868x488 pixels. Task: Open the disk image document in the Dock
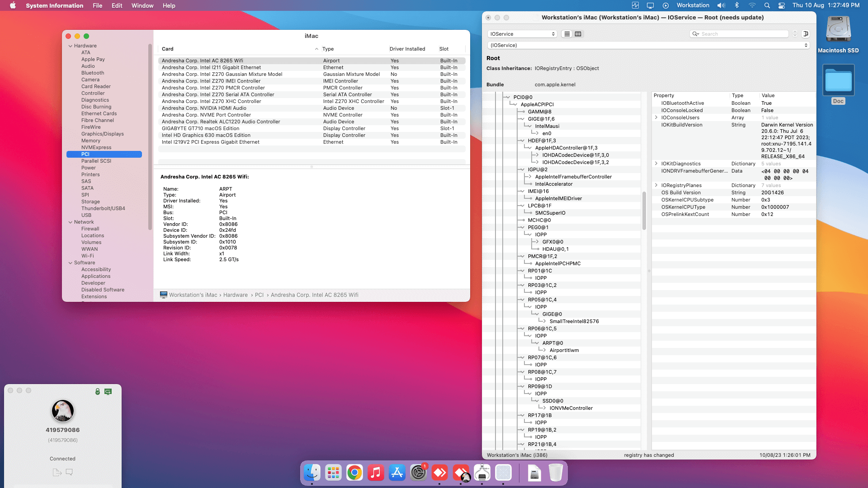tap(534, 473)
